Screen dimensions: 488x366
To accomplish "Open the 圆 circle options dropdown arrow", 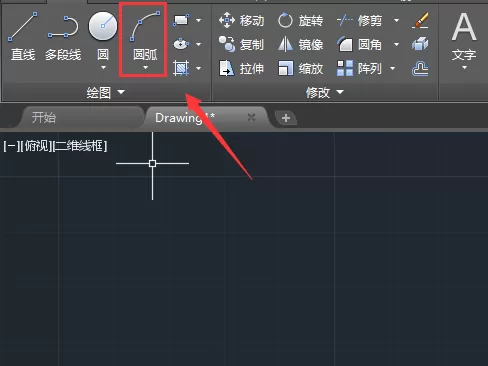I will click(103, 68).
